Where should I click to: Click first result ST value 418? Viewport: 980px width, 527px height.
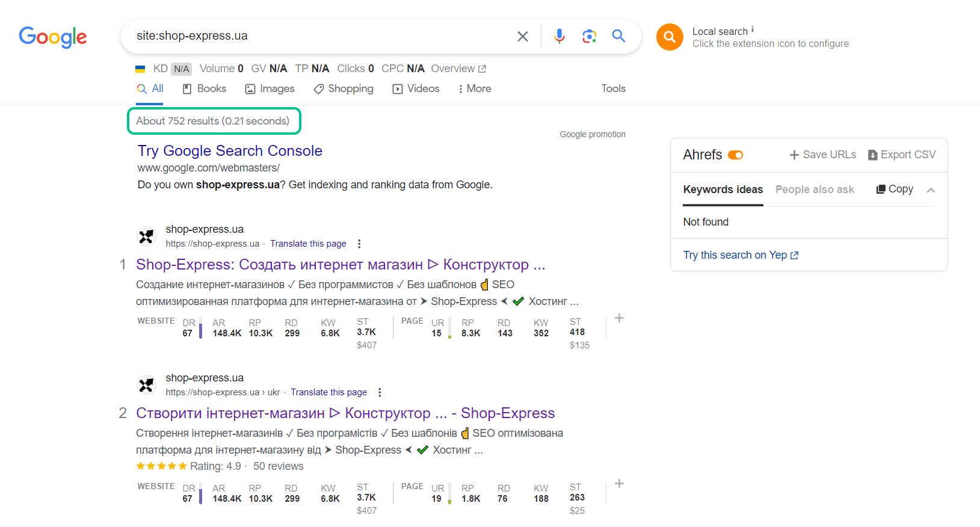click(578, 332)
